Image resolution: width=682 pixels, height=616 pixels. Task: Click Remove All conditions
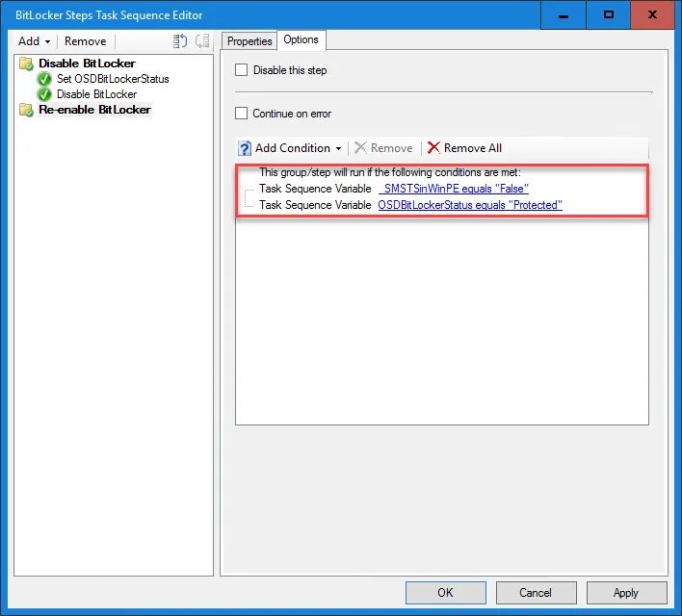[464, 148]
